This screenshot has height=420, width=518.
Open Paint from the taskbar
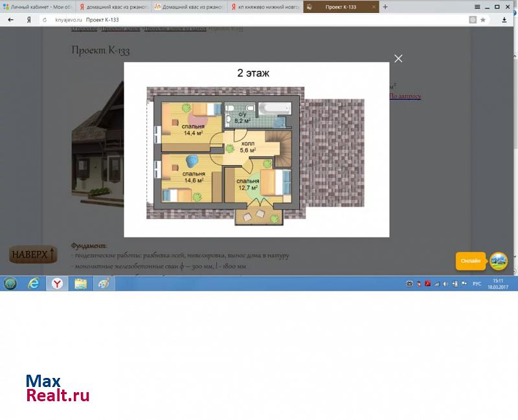pos(103,283)
